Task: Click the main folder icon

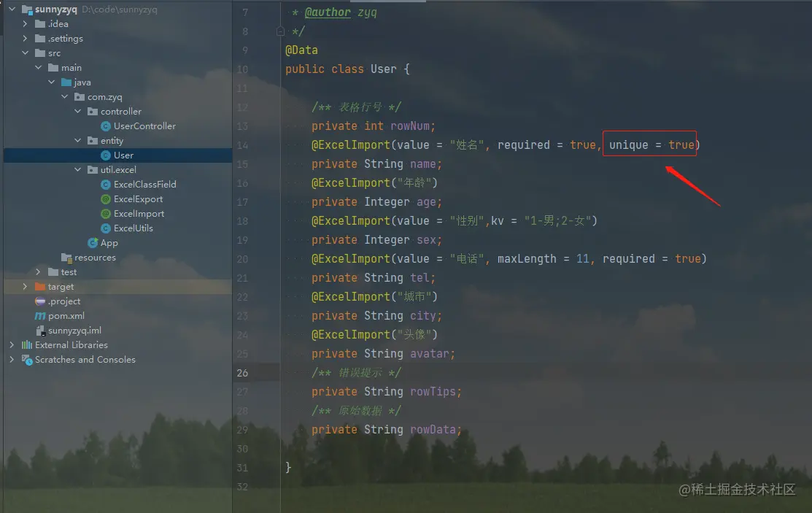Action: pos(53,67)
